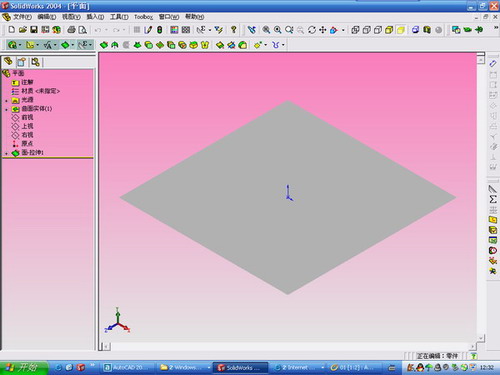Screen dimensions: 500x375
Task: Expand the 面-拉伸1 feature
Action: pyautogui.click(x=6, y=153)
